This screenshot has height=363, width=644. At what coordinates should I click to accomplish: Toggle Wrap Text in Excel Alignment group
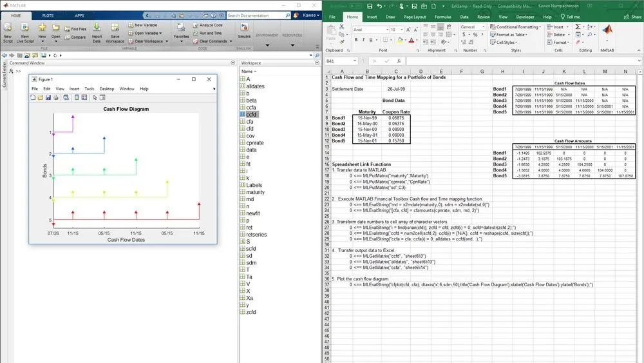pyautogui.click(x=449, y=26)
